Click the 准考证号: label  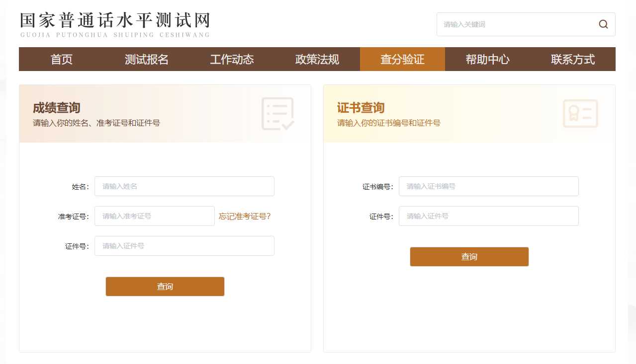coord(74,217)
